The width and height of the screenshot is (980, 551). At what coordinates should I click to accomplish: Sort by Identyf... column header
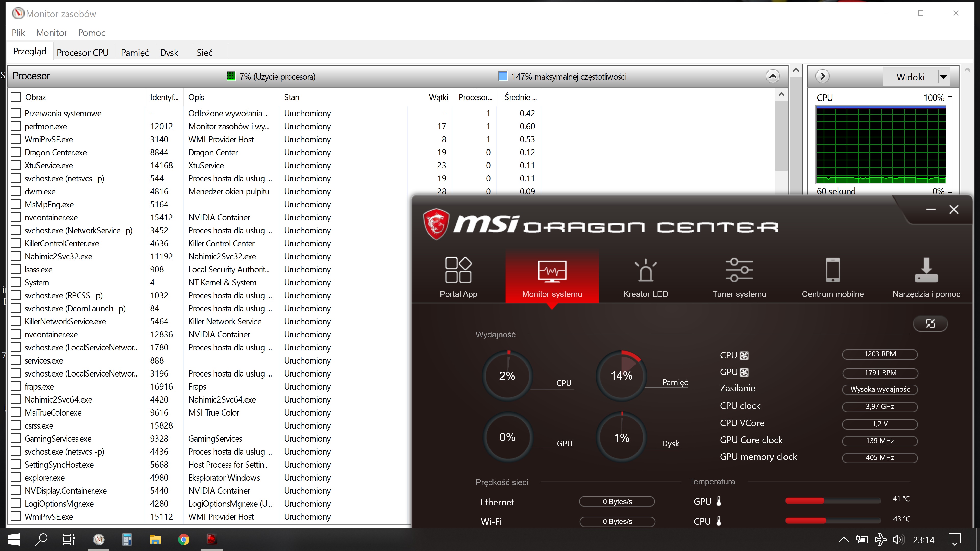pyautogui.click(x=164, y=97)
